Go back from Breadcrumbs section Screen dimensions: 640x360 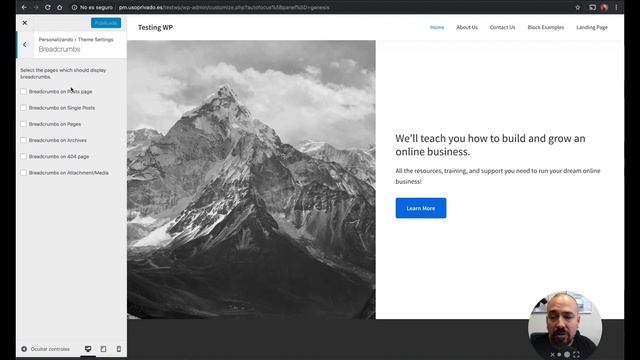[25, 44]
